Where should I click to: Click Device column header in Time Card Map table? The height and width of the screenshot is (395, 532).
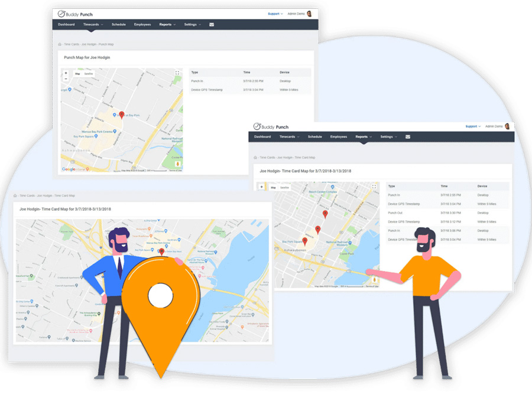pyautogui.click(x=482, y=186)
